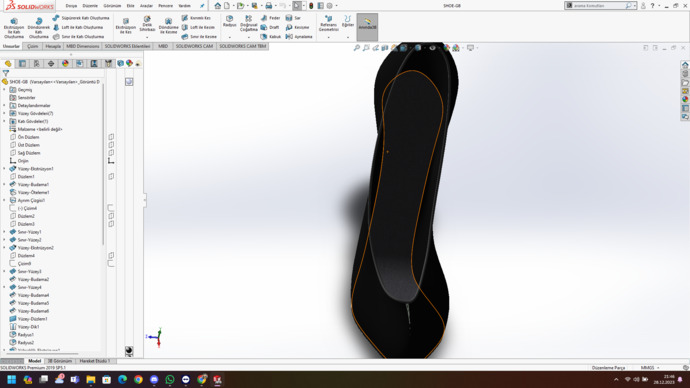
Task: Open the Referans Geometrisi dropdown
Action: pos(328,37)
